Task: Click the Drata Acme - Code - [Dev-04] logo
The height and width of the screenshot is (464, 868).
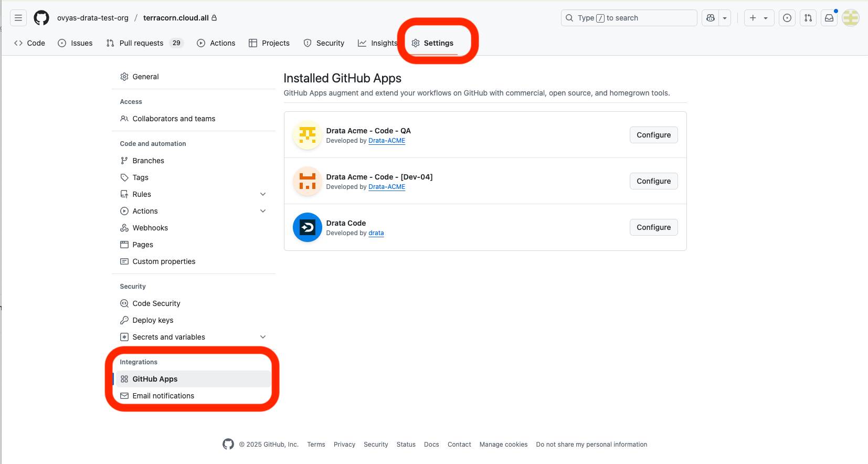Action: pyautogui.click(x=308, y=181)
